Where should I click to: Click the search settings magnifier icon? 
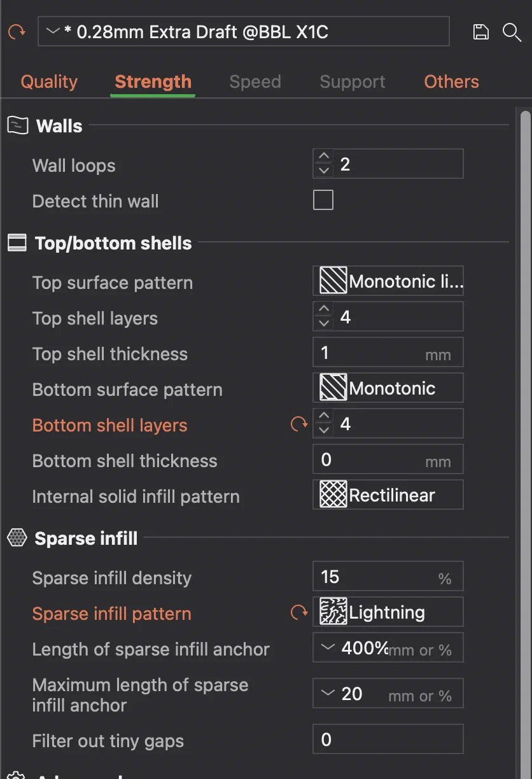[512, 32]
